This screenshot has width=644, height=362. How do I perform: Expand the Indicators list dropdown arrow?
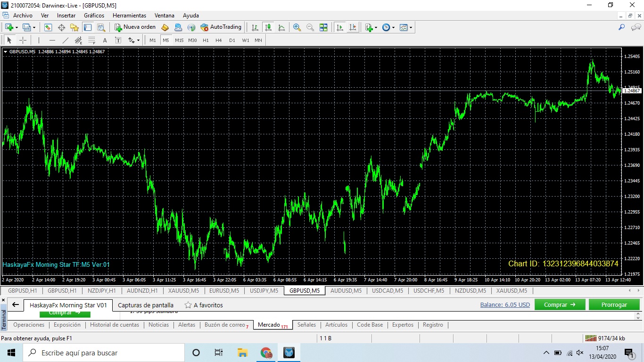point(376,27)
